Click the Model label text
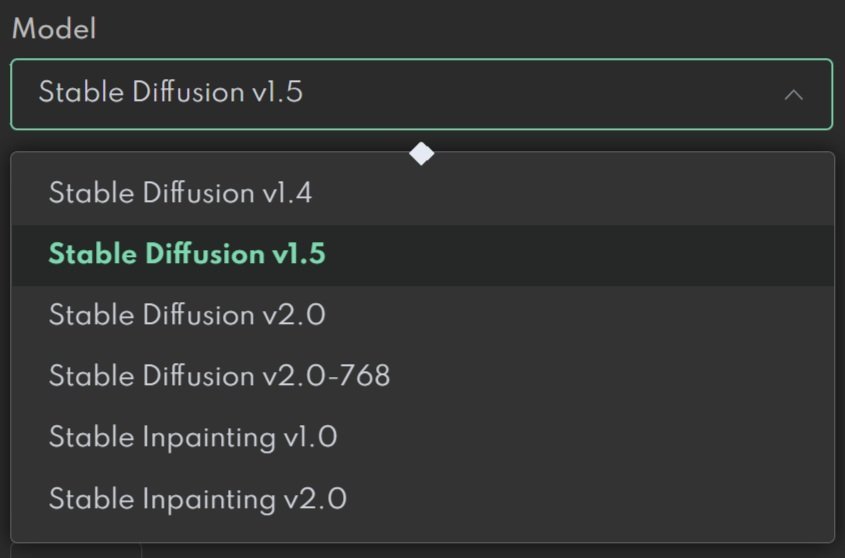The height and width of the screenshot is (558, 845). tap(54, 28)
